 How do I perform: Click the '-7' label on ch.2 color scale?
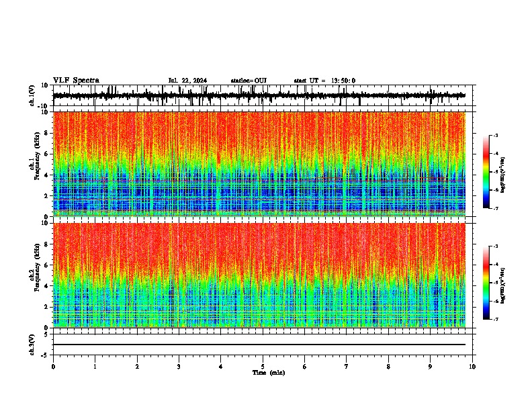tap(496, 319)
